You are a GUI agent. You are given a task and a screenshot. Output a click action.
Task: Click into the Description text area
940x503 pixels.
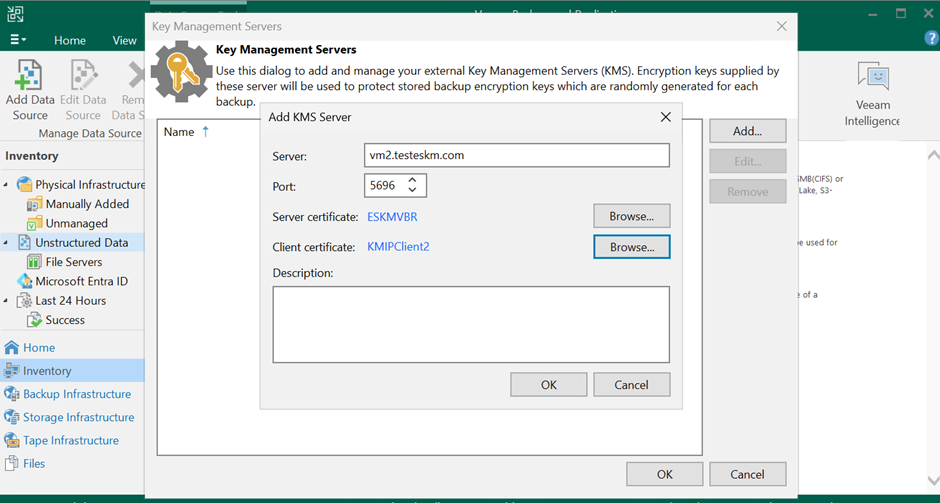pos(471,324)
